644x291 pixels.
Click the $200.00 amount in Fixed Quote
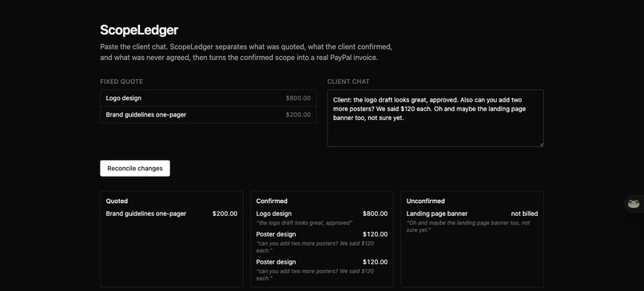pyautogui.click(x=298, y=114)
